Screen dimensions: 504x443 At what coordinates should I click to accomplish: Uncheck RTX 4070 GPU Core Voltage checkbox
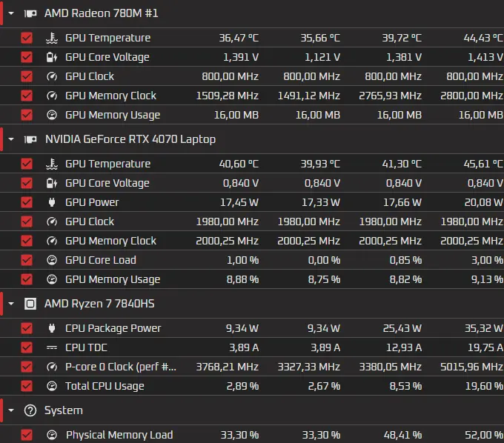click(27, 183)
